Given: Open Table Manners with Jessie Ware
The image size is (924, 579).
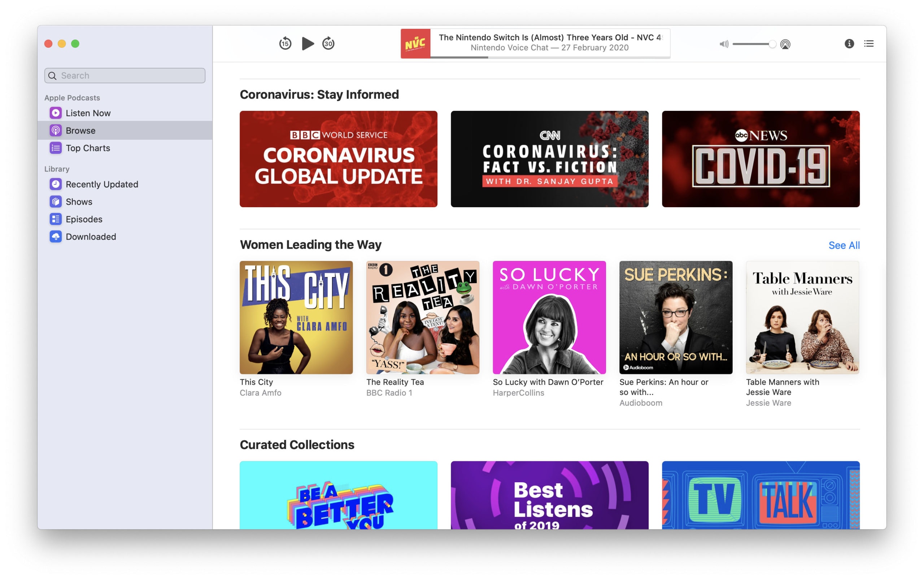Looking at the screenshot, I should (802, 318).
